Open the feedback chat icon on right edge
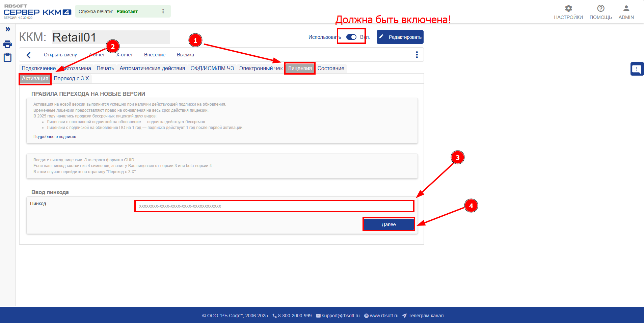Viewport: 644px width, 323px height. point(637,69)
